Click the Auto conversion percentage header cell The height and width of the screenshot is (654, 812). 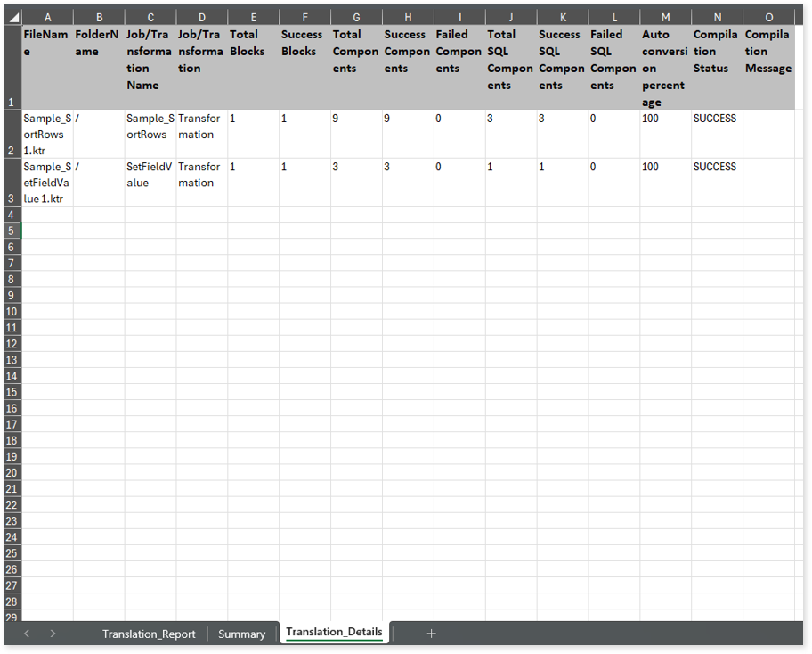pyautogui.click(x=665, y=68)
